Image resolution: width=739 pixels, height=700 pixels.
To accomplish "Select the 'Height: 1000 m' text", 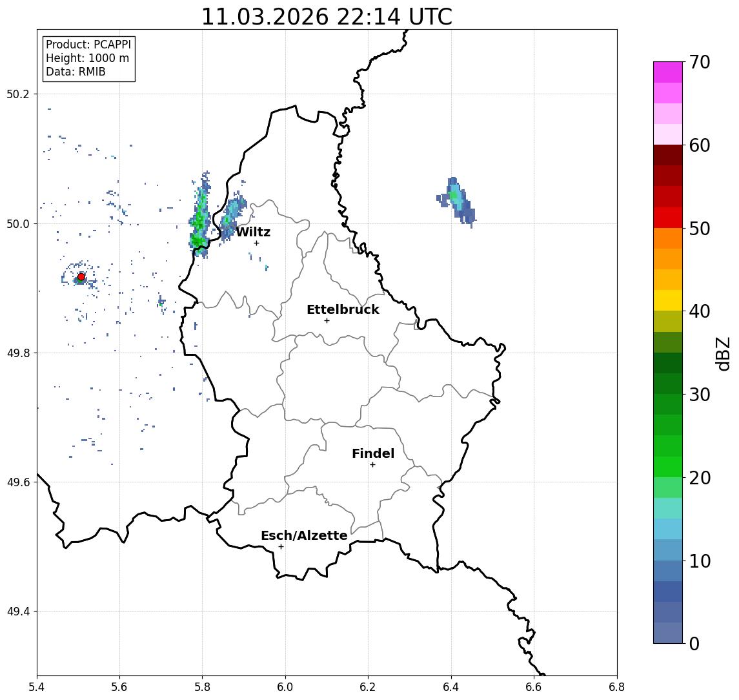I will coord(87,58).
